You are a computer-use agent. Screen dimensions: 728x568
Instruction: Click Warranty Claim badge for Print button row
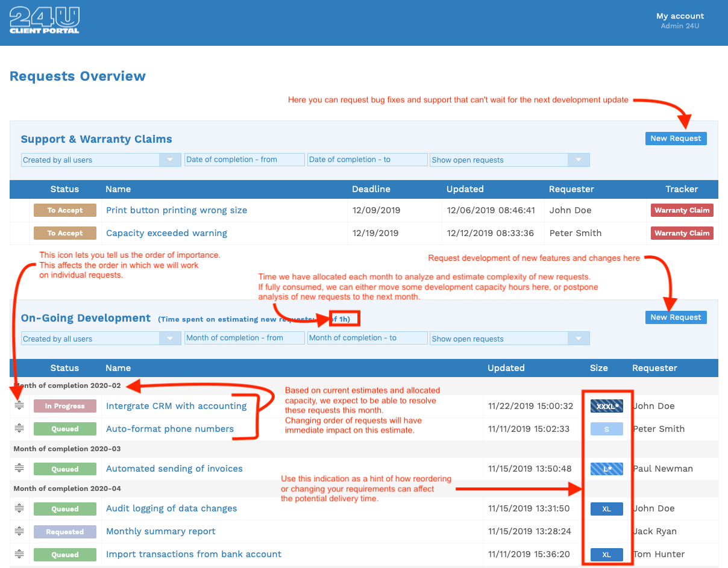[x=682, y=210]
